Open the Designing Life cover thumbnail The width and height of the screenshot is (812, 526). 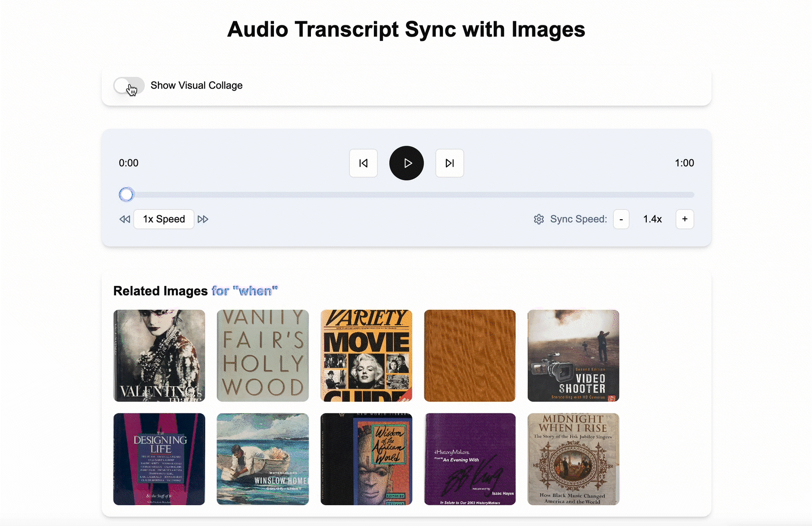(x=159, y=459)
